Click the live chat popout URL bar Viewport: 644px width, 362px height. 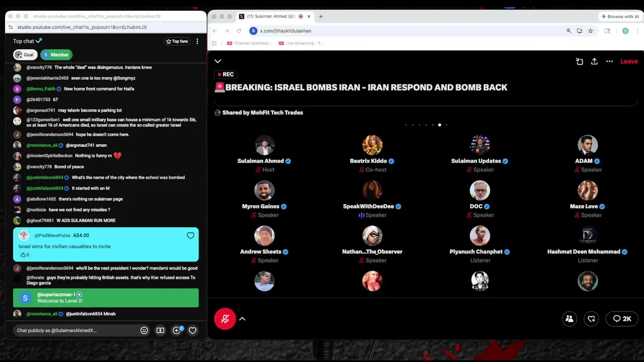point(106,27)
